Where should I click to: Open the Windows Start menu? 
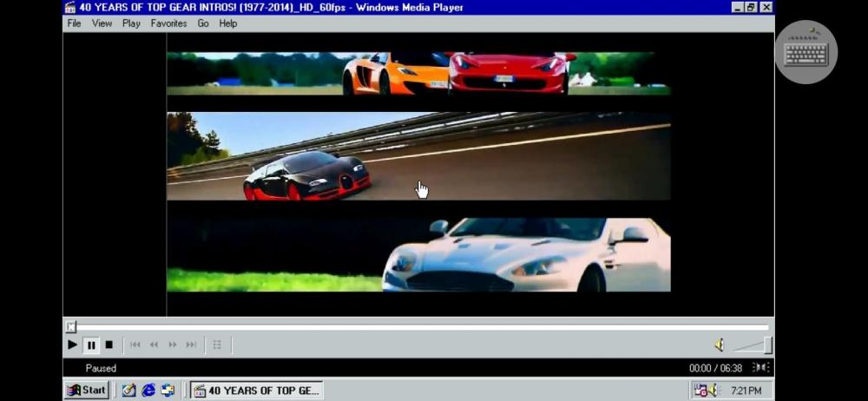click(x=87, y=391)
